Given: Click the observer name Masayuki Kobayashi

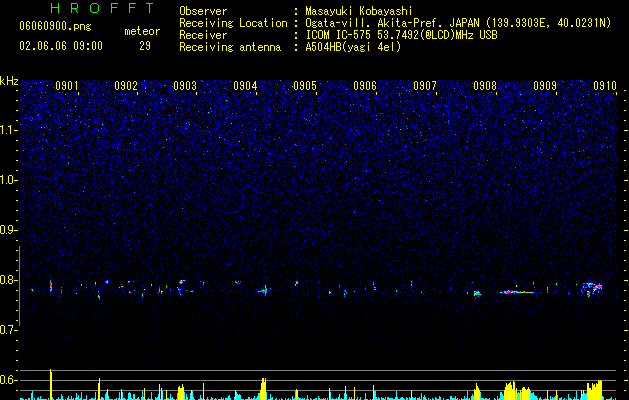Looking at the screenshot, I should pos(359,11).
